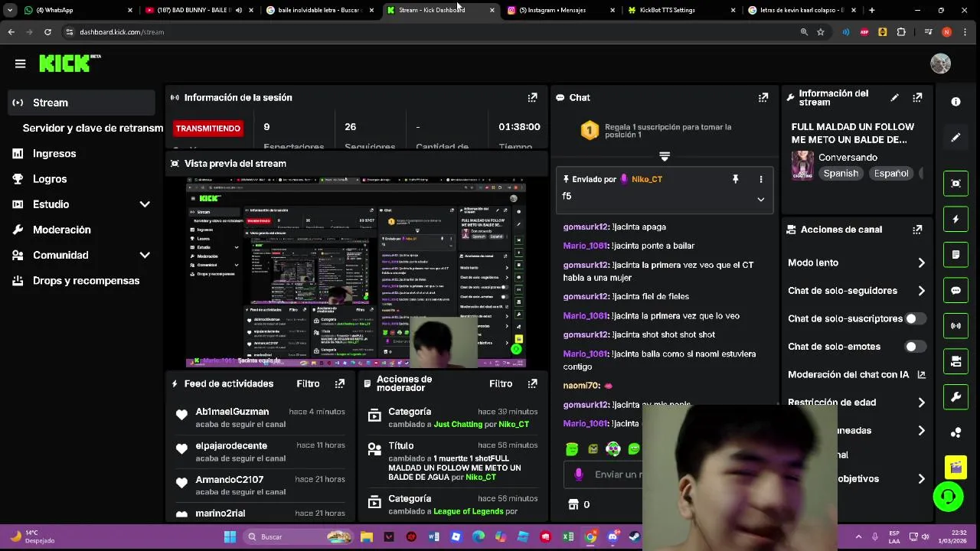
Task: Open Niko_CT username in pinned message
Action: pyautogui.click(x=646, y=179)
